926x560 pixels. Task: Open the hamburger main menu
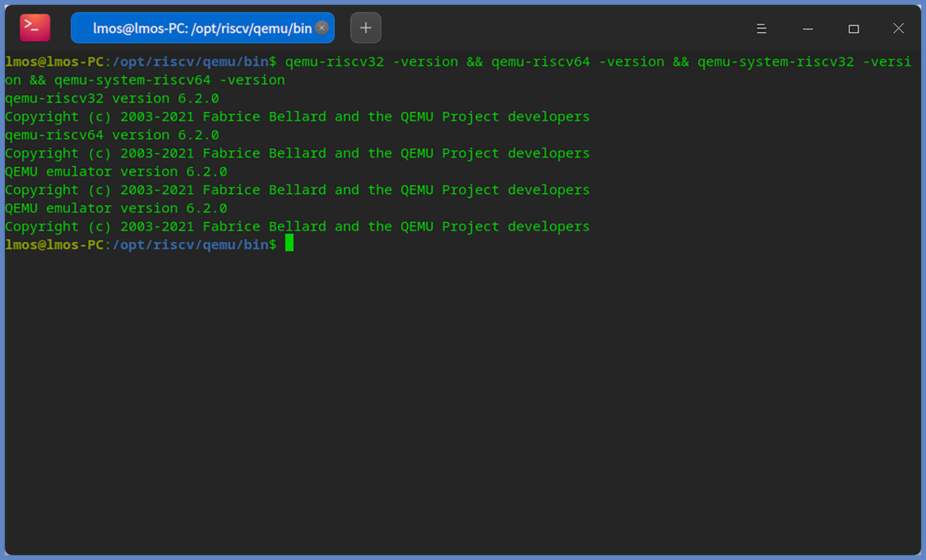click(761, 29)
